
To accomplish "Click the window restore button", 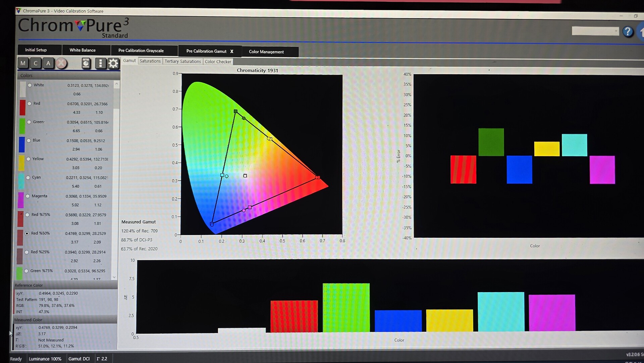I will 636,16.
